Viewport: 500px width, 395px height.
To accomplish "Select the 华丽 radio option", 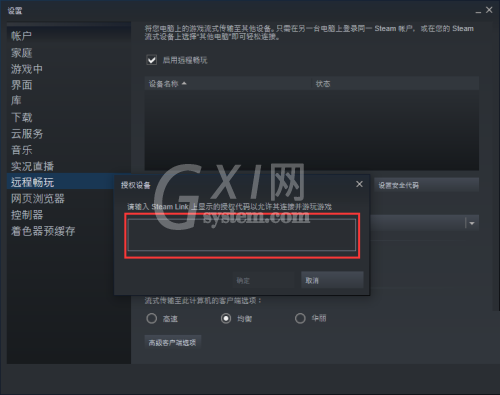I will point(300,318).
